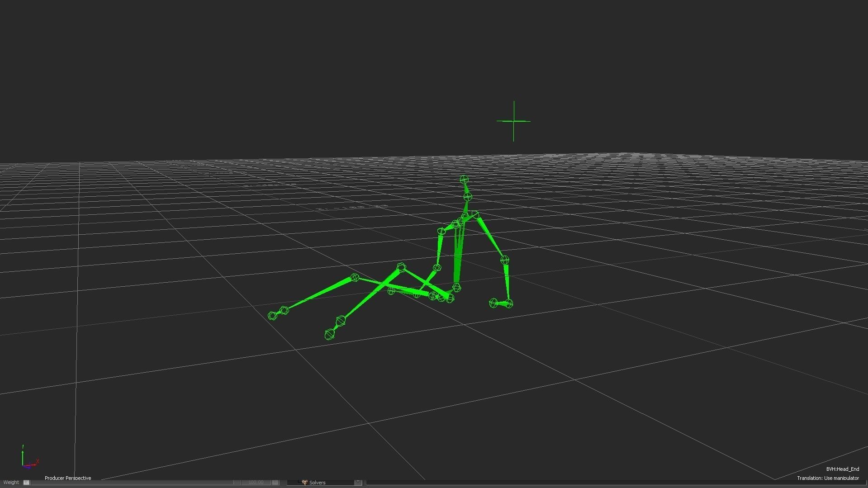The width and height of the screenshot is (868, 488).
Task: Click the BVH:Head_End selection label
Action: (x=842, y=469)
